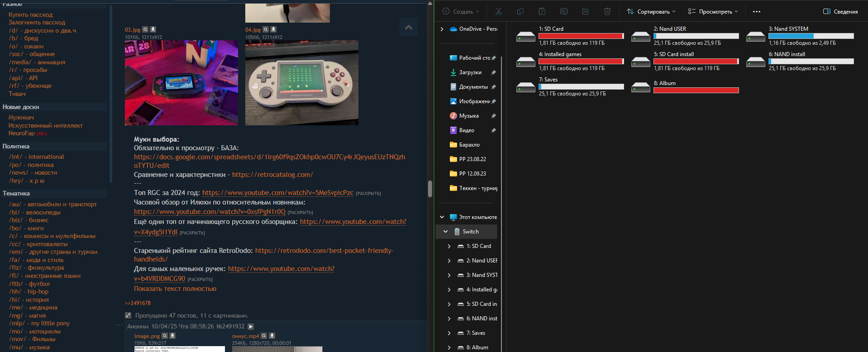The width and height of the screenshot is (868, 352).
Task: Click Показать текст полностью
Action: (175, 289)
